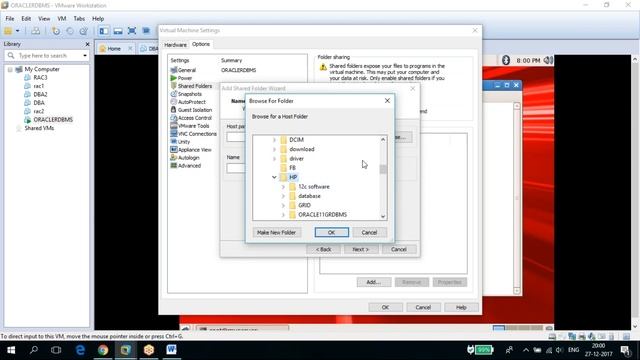The height and width of the screenshot is (360, 640).
Task: Collapse the My Computer tree node
Action: pyautogui.click(x=10, y=69)
